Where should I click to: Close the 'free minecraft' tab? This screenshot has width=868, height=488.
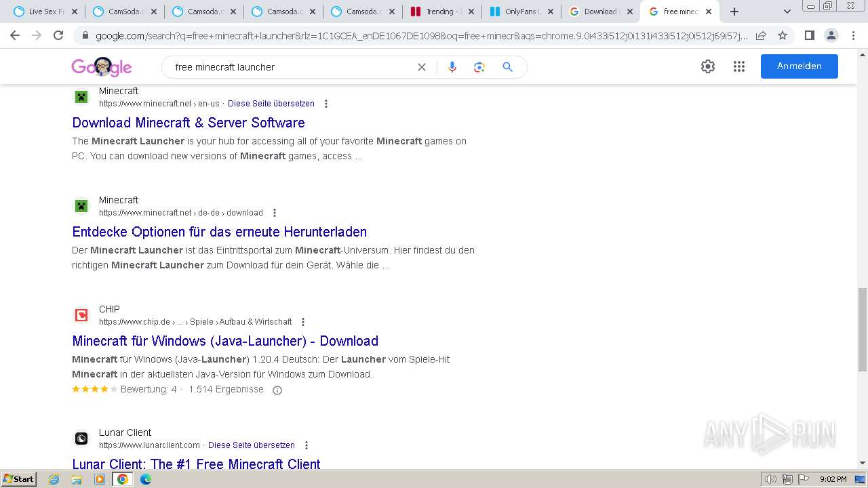709,12
